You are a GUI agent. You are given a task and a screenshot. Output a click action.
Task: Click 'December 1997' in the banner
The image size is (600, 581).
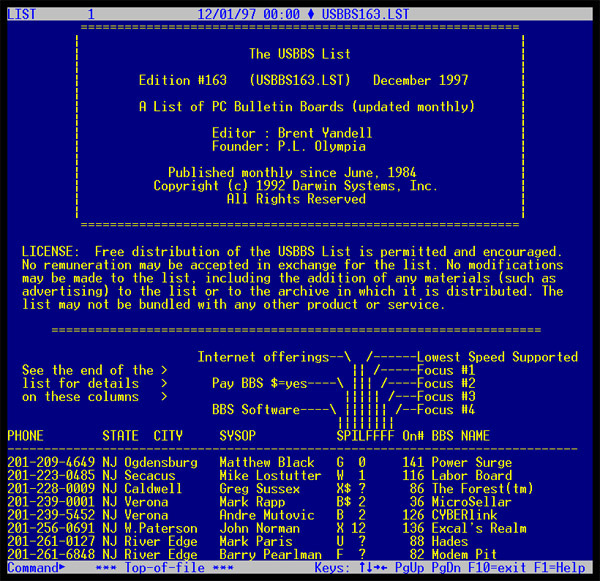click(421, 80)
